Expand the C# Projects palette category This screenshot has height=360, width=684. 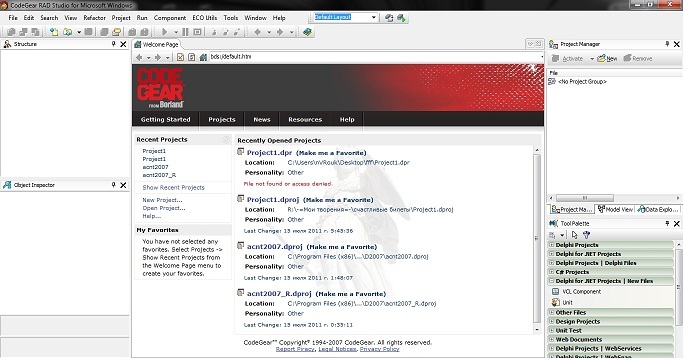pos(551,272)
